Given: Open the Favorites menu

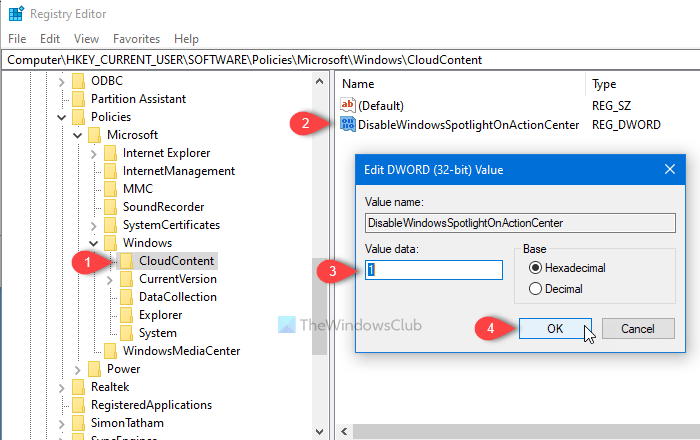Looking at the screenshot, I should tap(136, 38).
